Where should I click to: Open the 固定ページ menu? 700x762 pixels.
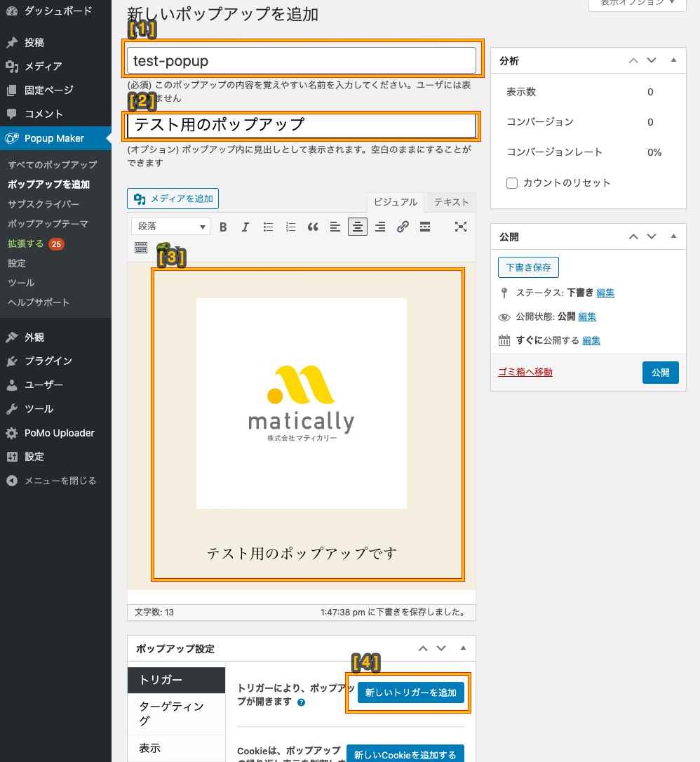[x=56, y=90]
